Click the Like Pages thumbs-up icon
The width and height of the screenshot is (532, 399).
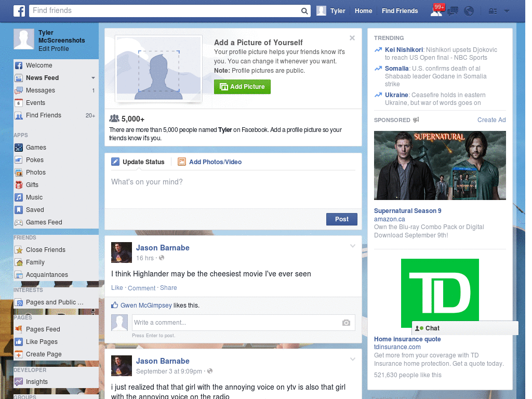click(x=19, y=342)
